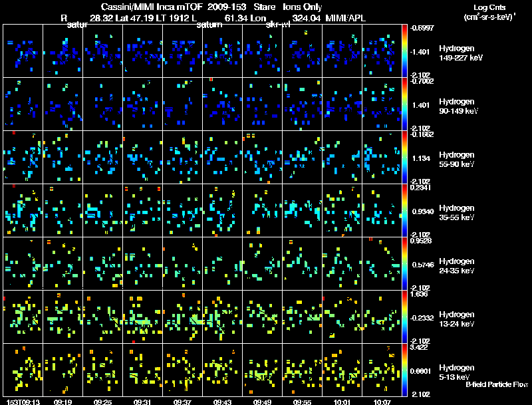Click the 'MIMI/APL' credit text

pos(345,18)
